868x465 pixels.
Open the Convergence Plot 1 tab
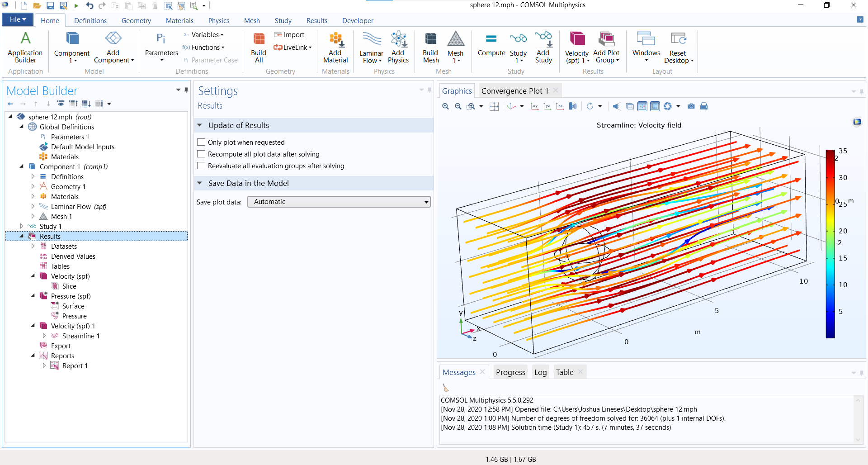pos(514,91)
